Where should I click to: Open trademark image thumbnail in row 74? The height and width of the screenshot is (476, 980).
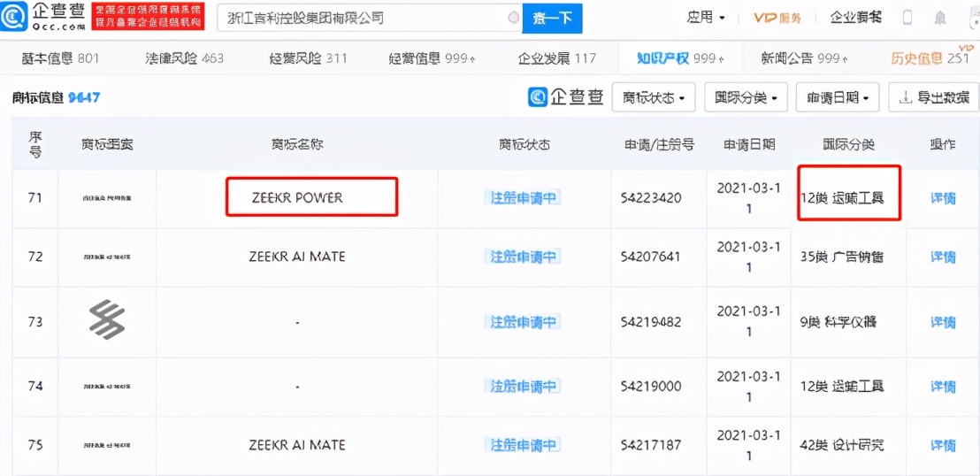point(107,386)
